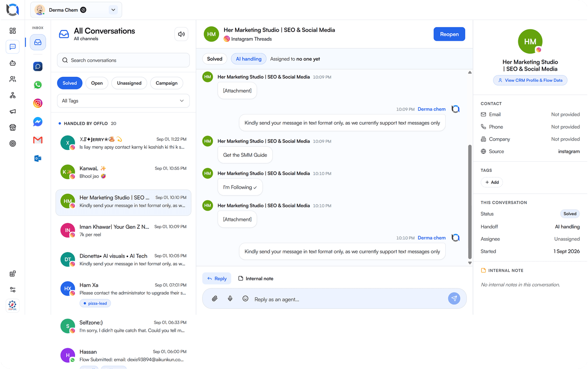Select the WhatsApp channel icon

pyautogui.click(x=38, y=85)
